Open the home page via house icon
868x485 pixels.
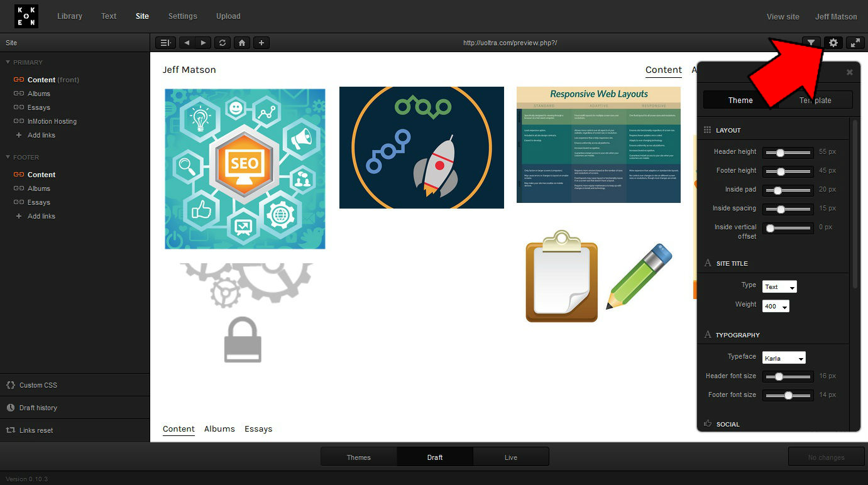coord(242,43)
